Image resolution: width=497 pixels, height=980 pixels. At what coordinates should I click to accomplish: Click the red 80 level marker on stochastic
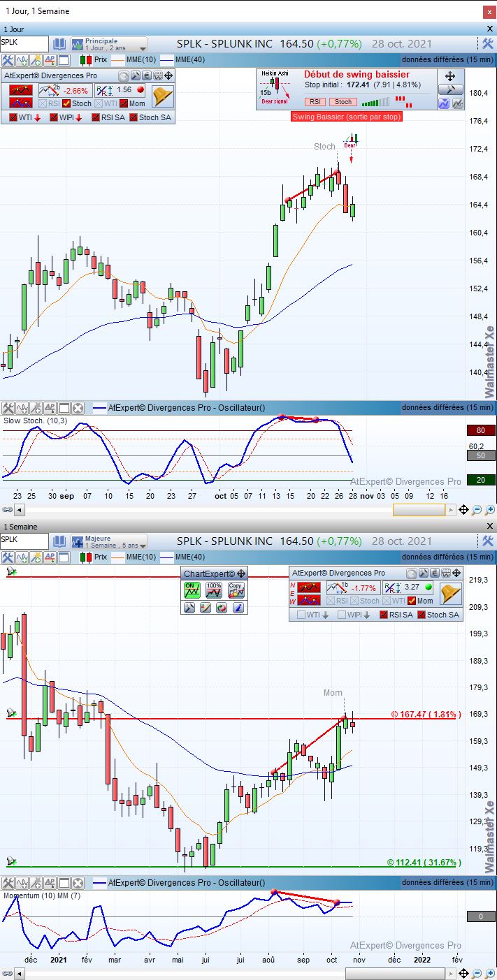pos(481,430)
